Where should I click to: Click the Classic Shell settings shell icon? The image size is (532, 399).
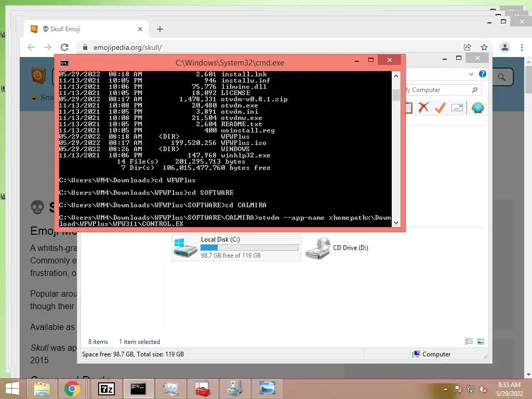click(x=478, y=108)
